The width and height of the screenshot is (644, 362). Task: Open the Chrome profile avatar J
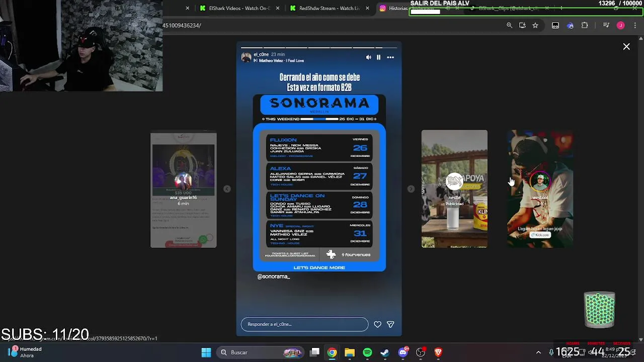click(x=620, y=25)
